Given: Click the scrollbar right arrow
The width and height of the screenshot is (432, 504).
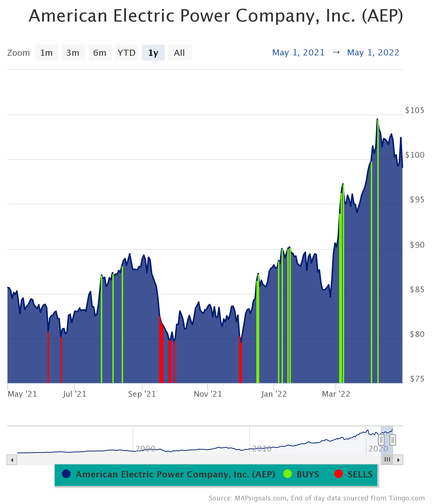Looking at the screenshot, I should 398,460.
